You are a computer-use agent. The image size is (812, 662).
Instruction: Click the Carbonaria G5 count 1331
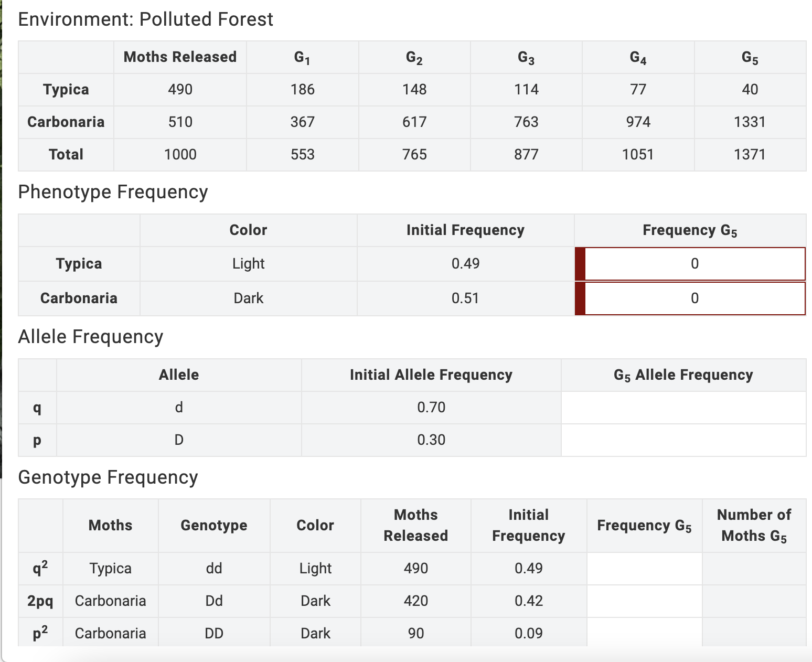[x=750, y=122]
